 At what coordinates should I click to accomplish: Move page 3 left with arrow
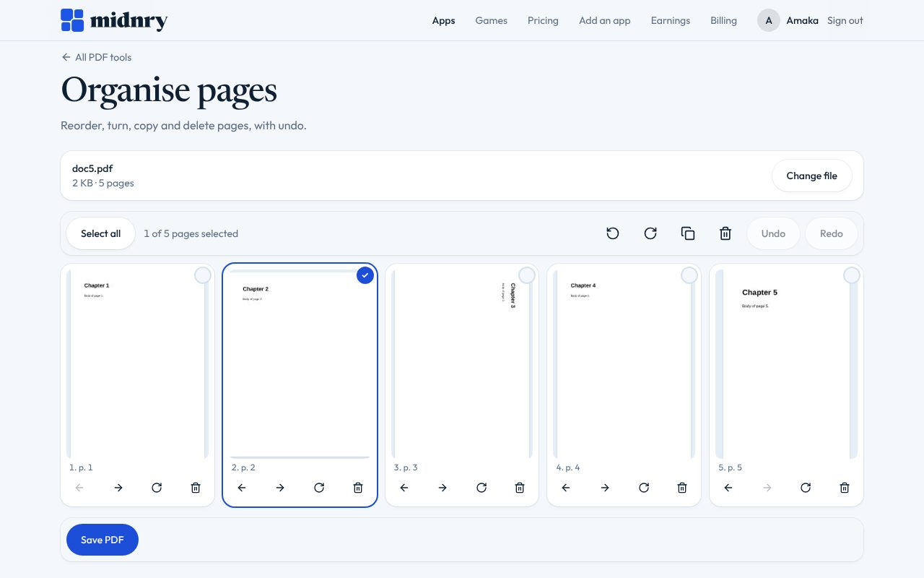tap(404, 488)
